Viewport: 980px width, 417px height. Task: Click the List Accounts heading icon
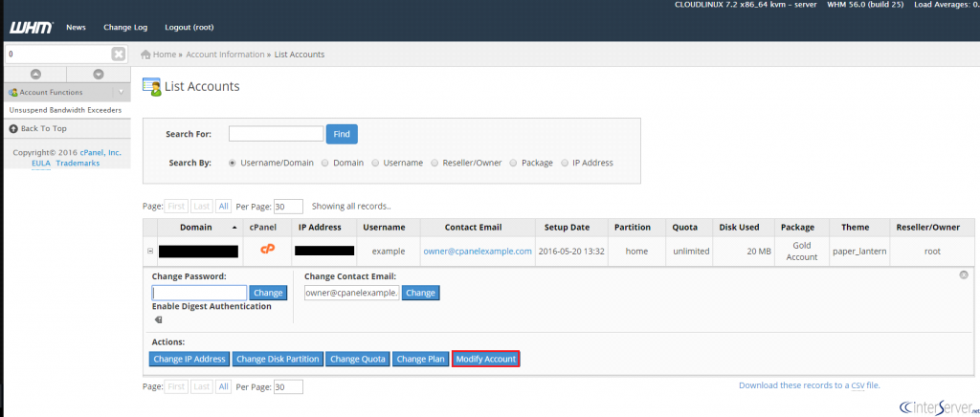point(152,87)
